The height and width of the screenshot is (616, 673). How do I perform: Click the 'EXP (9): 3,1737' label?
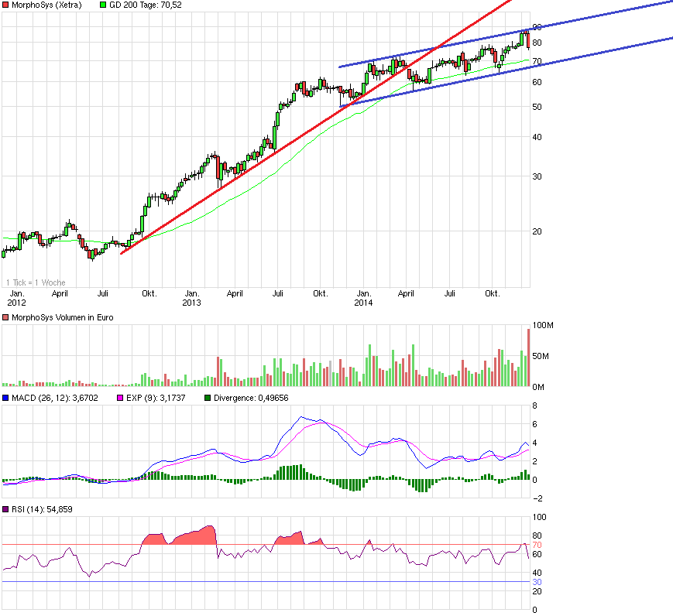[156, 398]
